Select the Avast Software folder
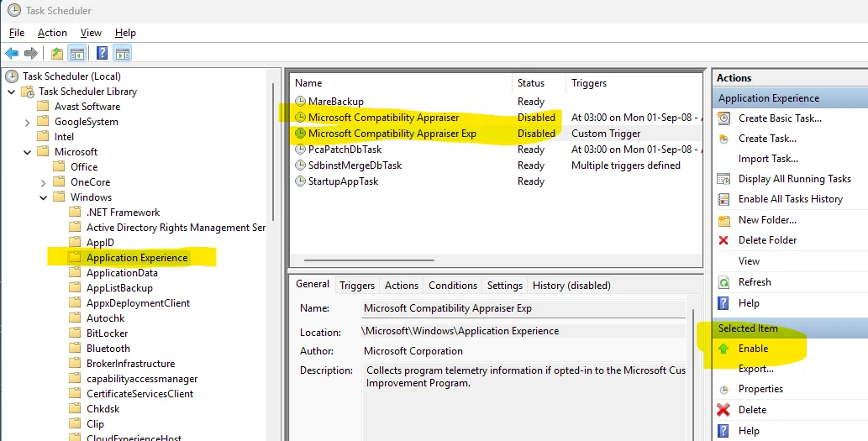868x441 pixels. click(x=87, y=107)
